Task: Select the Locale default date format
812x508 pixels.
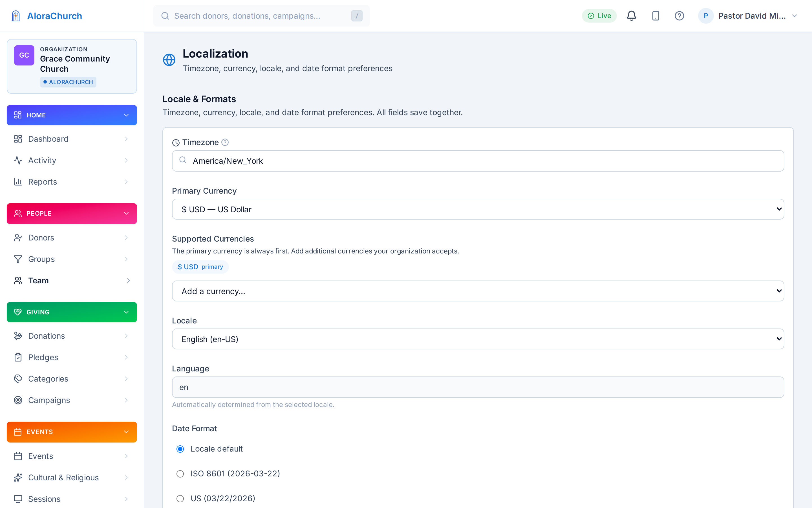Action: point(180,449)
